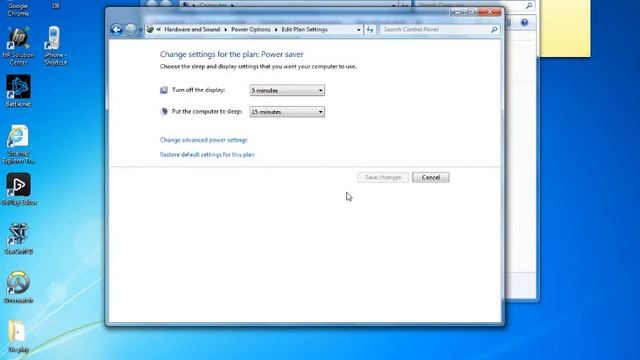Click the refresh icon beside the address bar
The image size is (640, 360).
coord(370,29)
